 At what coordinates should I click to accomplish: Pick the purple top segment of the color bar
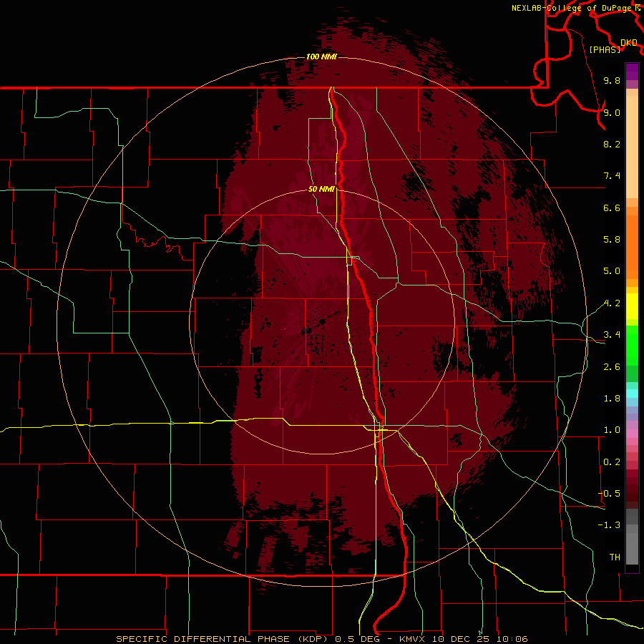pyautogui.click(x=632, y=72)
